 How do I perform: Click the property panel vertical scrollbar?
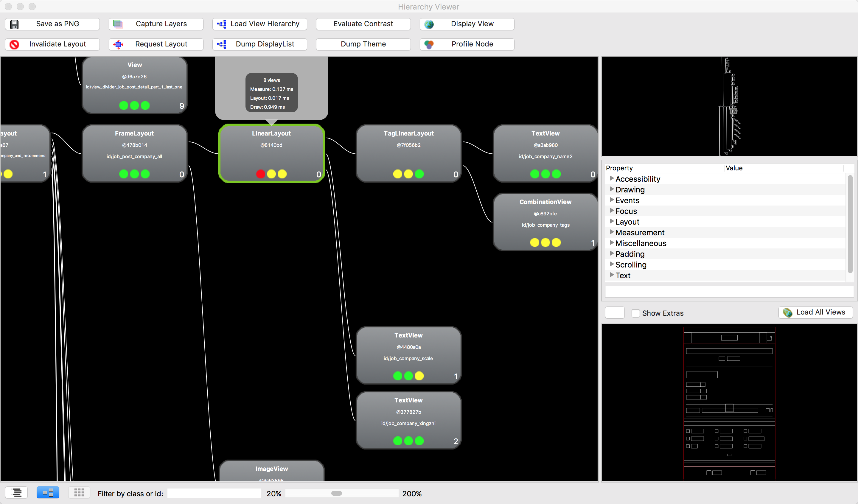tap(850, 224)
